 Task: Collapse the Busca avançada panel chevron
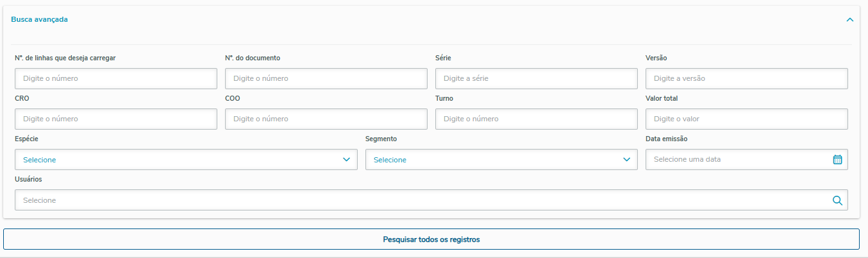[850, 20]
